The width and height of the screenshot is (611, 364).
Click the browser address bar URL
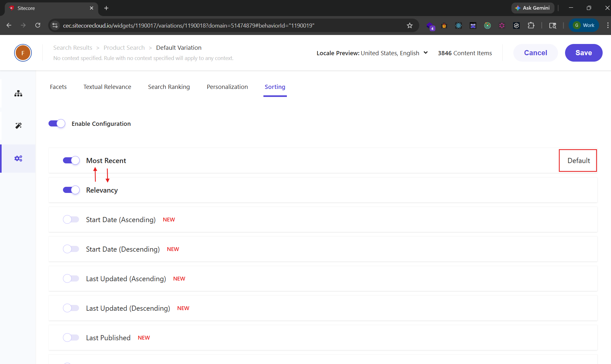pyautogui.click(x=189, y=25)
